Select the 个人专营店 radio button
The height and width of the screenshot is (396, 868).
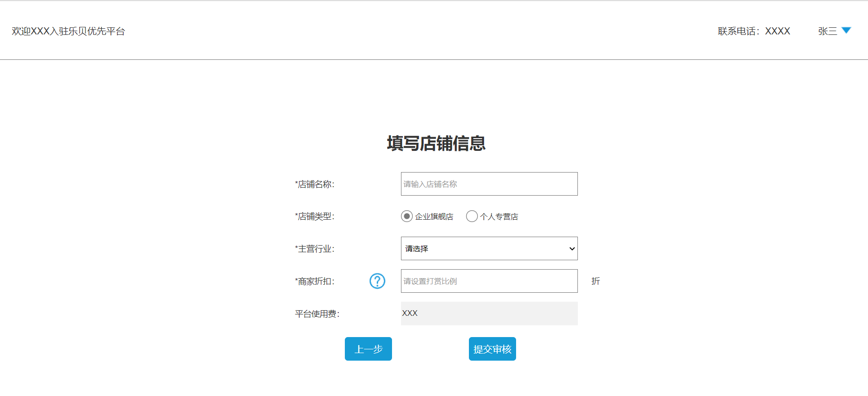[472, 216]
